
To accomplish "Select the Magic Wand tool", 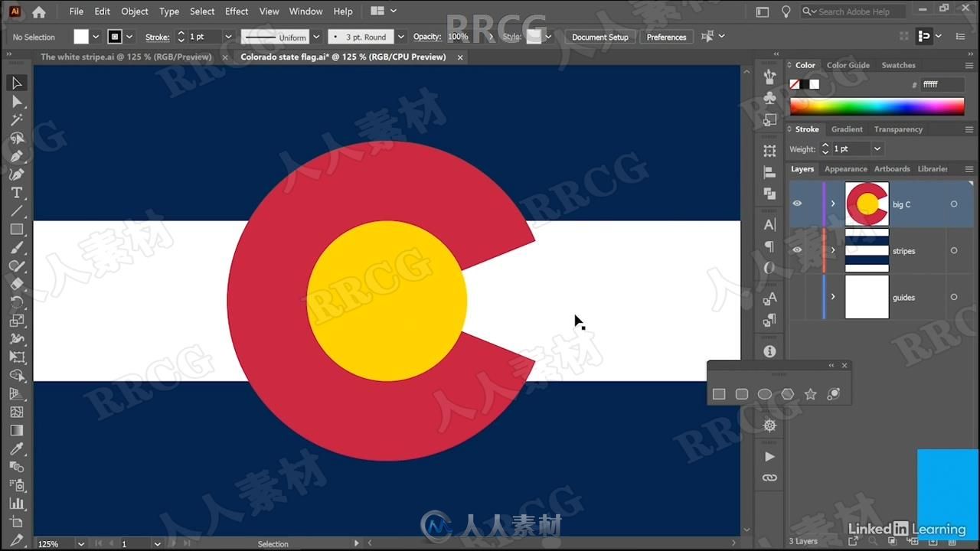I will click(x=17, y=119).
